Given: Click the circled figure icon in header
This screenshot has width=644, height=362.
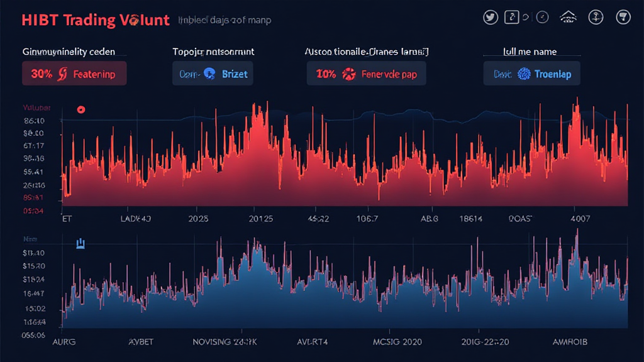Looking at the screenshot, I should [595, 18].
